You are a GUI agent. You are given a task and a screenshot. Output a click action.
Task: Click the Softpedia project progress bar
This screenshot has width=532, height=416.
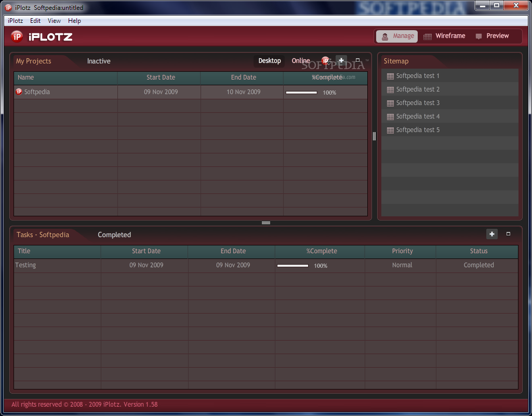point(301,93)
